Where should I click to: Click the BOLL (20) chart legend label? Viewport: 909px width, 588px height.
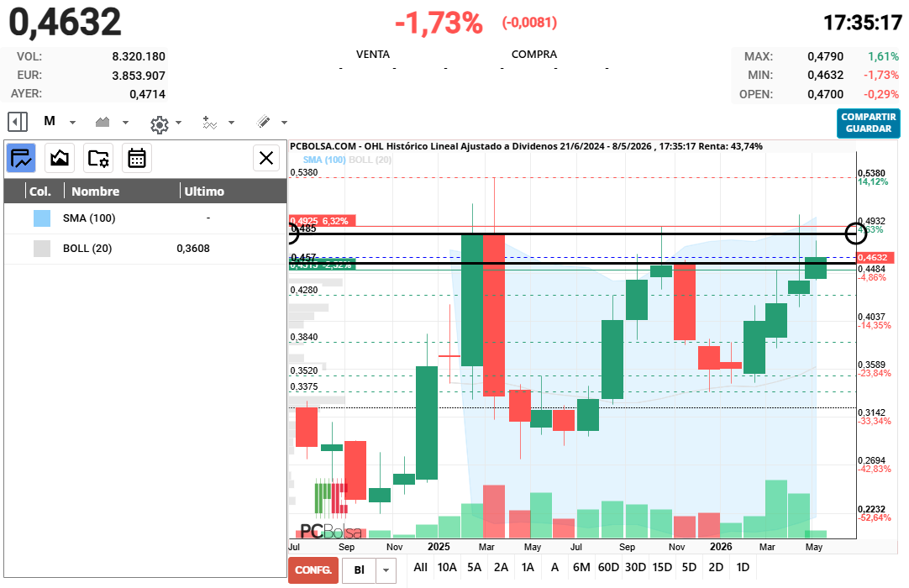370,160
